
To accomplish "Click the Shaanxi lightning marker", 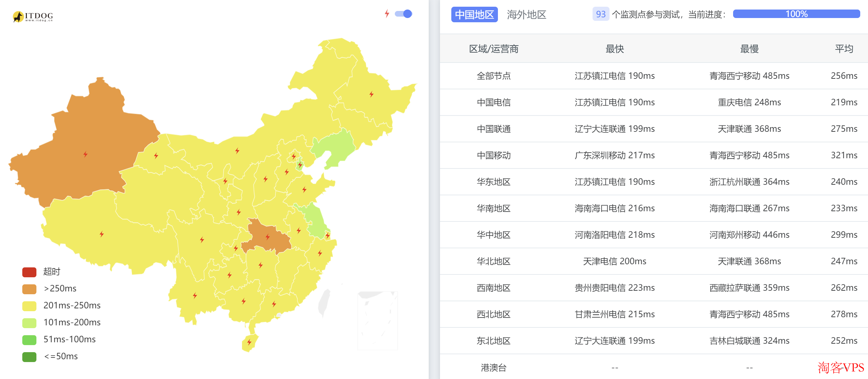I will coord(239,212).
